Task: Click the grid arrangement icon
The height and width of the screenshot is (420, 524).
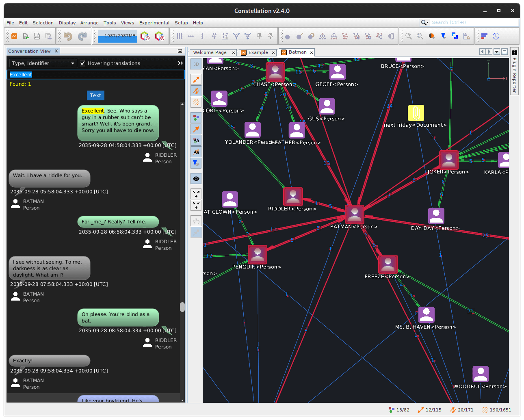Action: point(180,36)
